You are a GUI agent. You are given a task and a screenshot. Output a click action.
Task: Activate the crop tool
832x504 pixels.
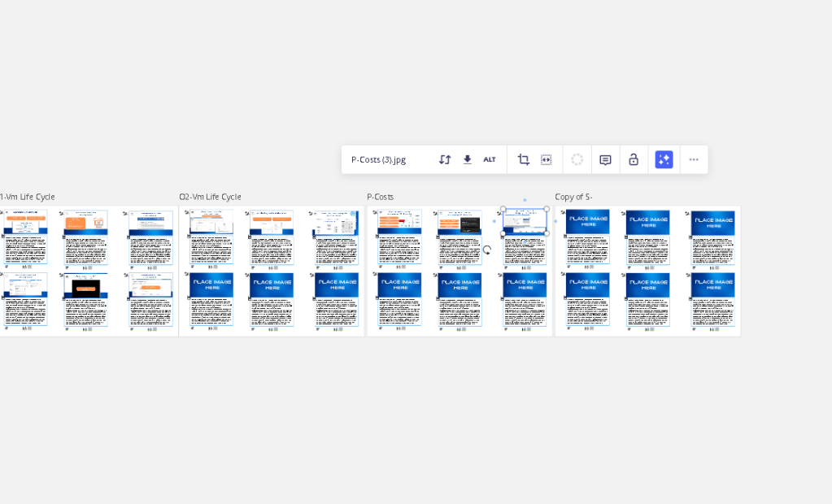pos(524,159)
